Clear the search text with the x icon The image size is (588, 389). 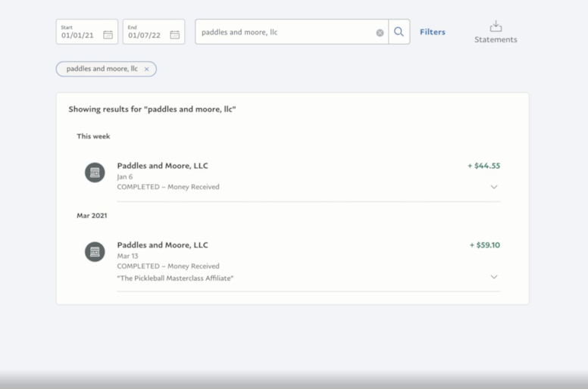tap(380, 33)
